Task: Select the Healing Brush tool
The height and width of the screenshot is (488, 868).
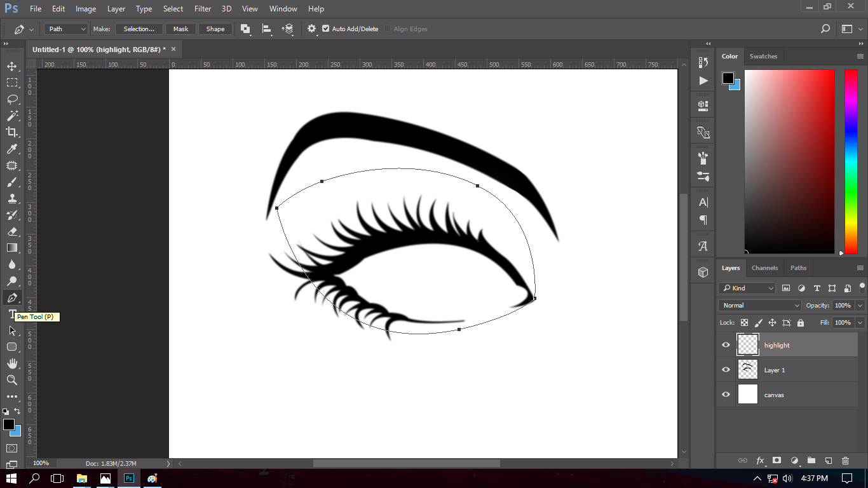Action: [11, 165]
